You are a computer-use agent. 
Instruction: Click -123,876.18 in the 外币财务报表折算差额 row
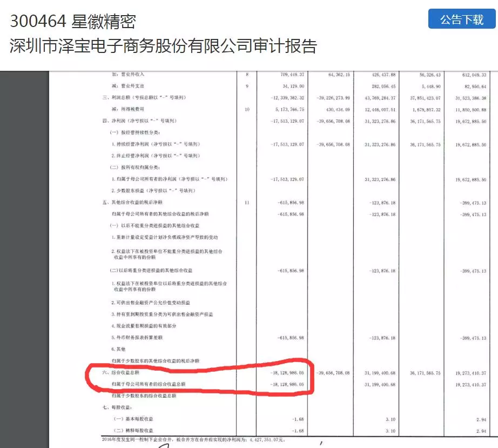point(382,338)
